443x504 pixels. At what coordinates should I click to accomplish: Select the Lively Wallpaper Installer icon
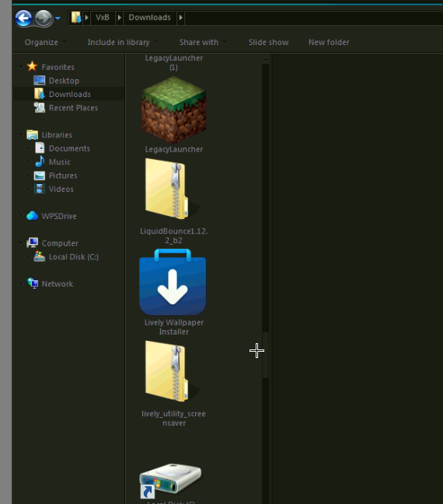tap(173, 282)
